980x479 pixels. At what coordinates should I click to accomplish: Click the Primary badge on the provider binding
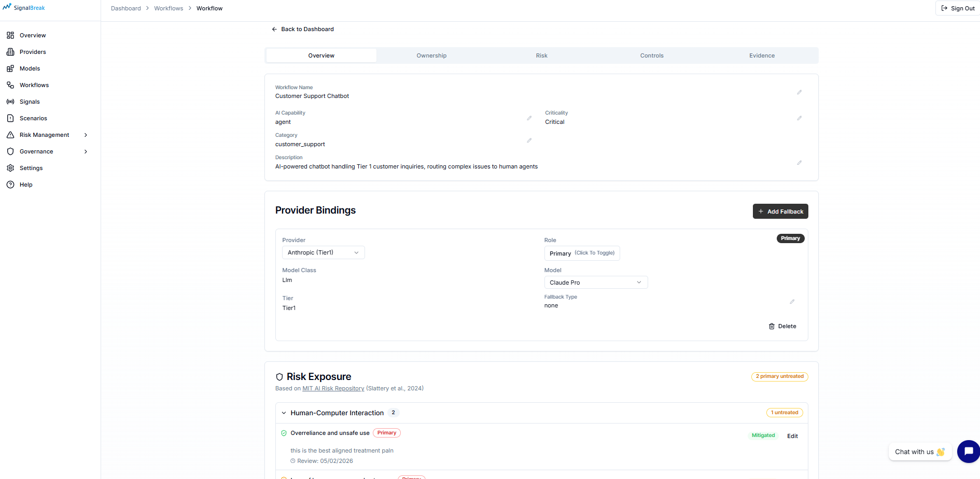point(790,238)
